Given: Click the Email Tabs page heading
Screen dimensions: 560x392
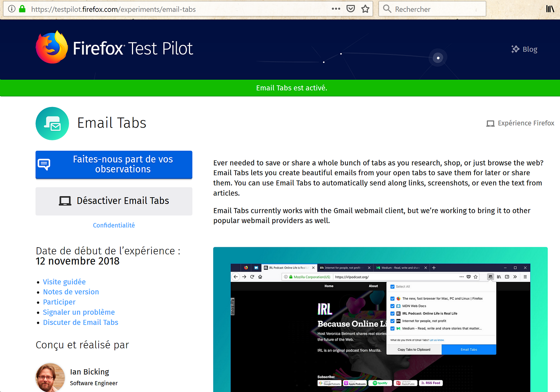Looking at the screenshot, I should pos(112,123).
